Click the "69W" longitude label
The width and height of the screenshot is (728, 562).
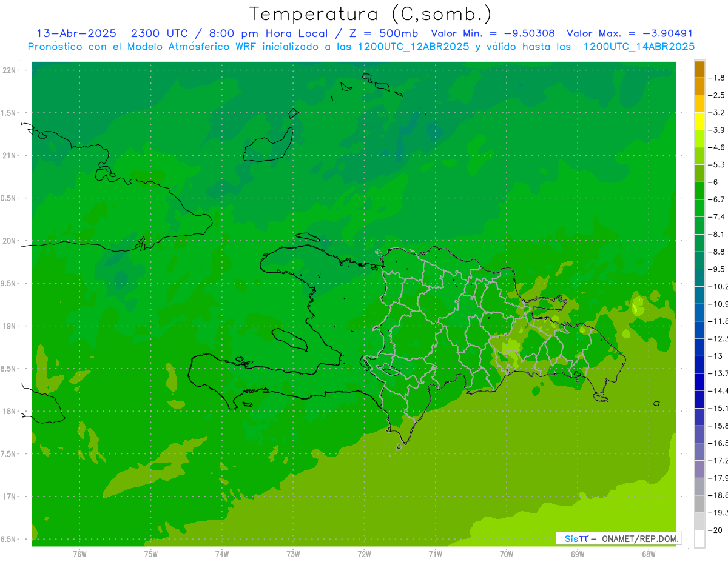click(578, 554)
